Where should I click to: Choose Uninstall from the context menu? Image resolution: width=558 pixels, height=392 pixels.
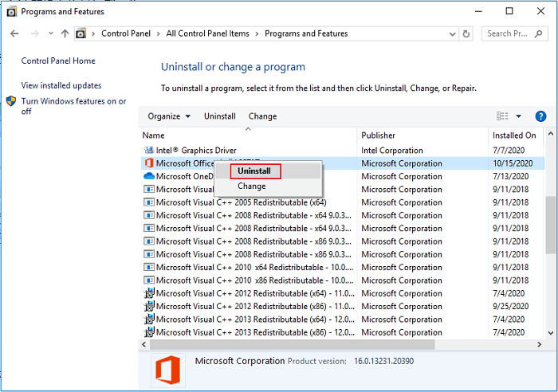pyautogui.click(x=254, y=171)
